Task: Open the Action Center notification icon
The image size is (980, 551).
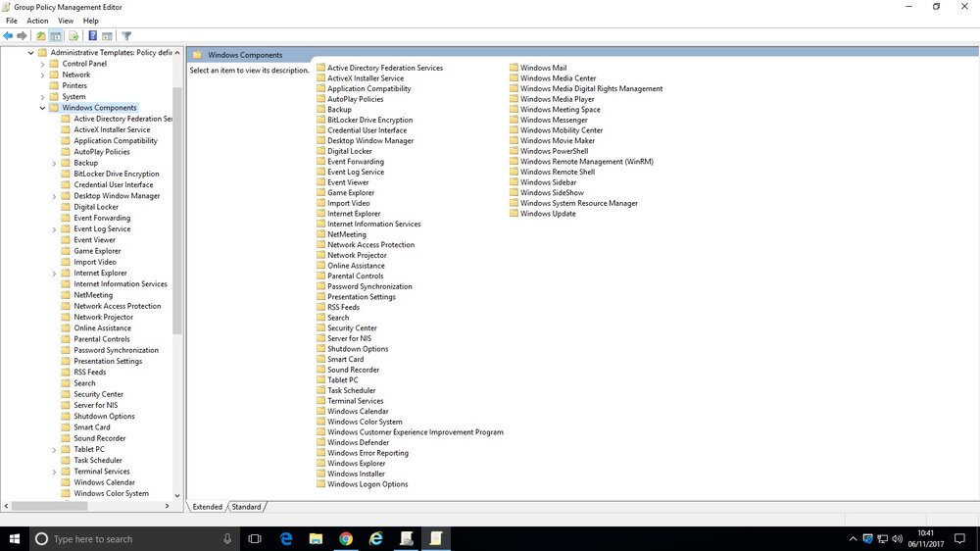Action: pyautogui.click(x=960, y=538)
